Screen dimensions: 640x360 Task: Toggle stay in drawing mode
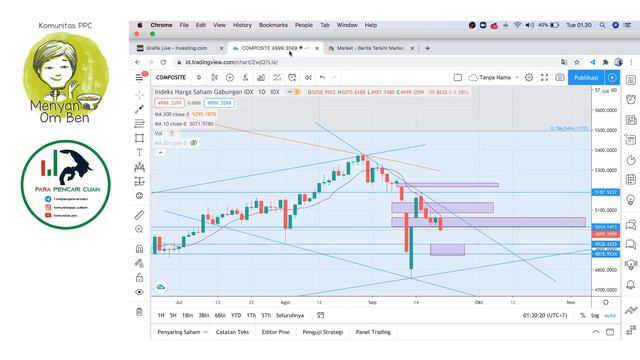(x=139, y=263)
